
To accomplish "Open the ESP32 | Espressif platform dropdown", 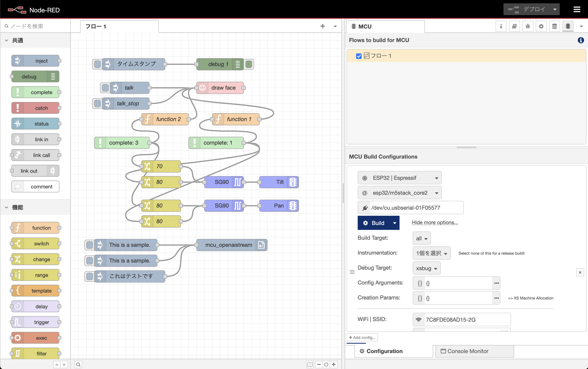I will (x=399, y=178).
